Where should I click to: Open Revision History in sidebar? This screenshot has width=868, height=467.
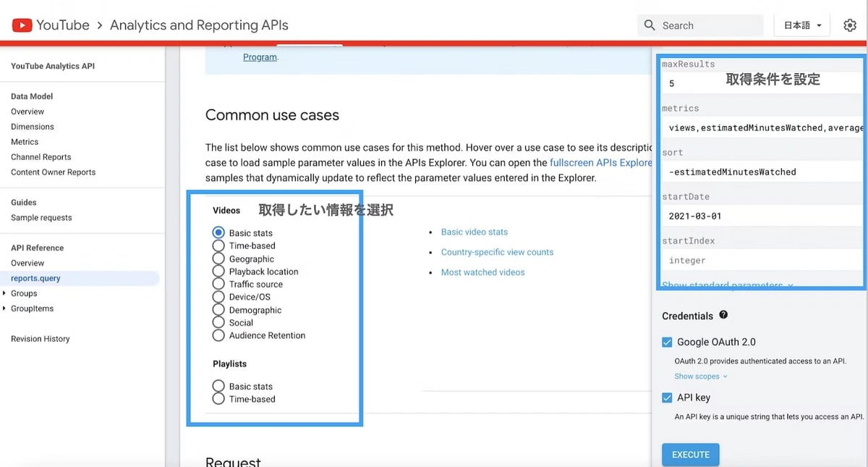(x=41, y=339)
